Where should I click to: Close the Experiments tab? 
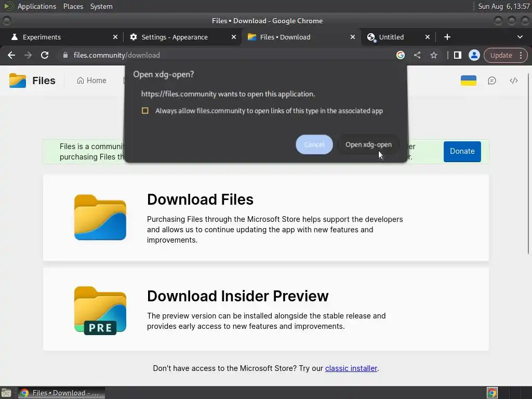[x=115, y=37]
